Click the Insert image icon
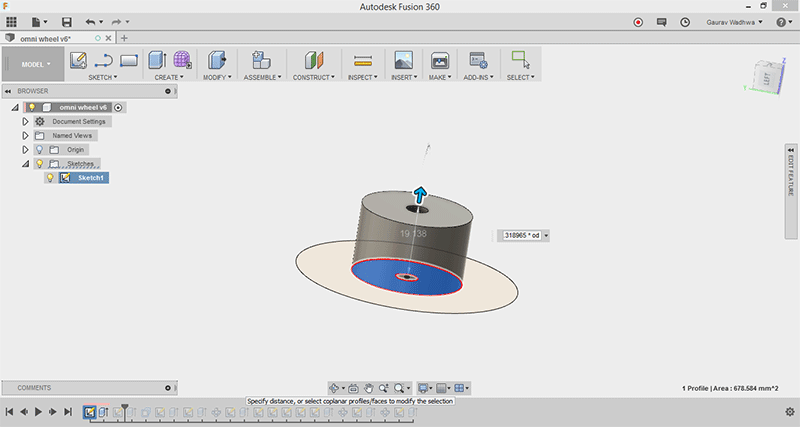This screenshot has height=427, width=800. click(x=403, y=61)
